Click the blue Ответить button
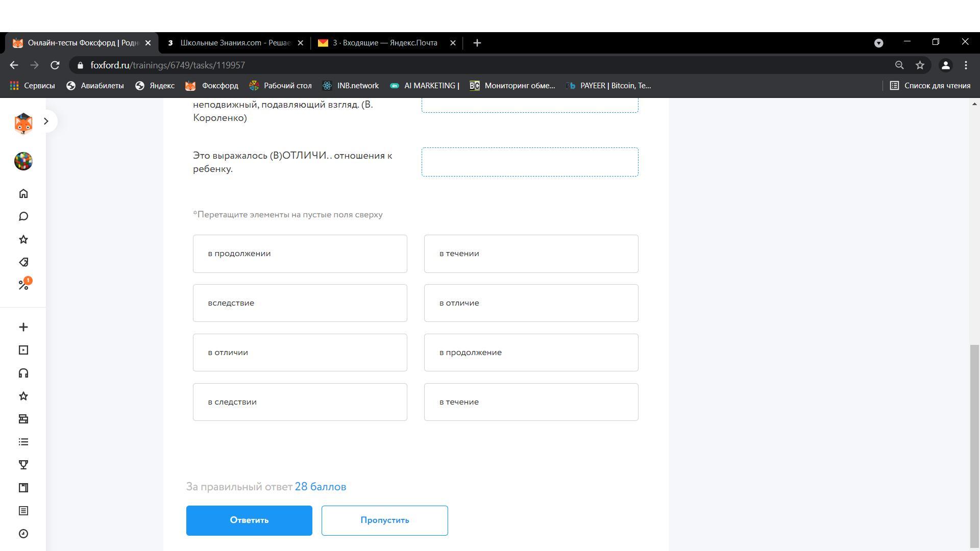 249,520
